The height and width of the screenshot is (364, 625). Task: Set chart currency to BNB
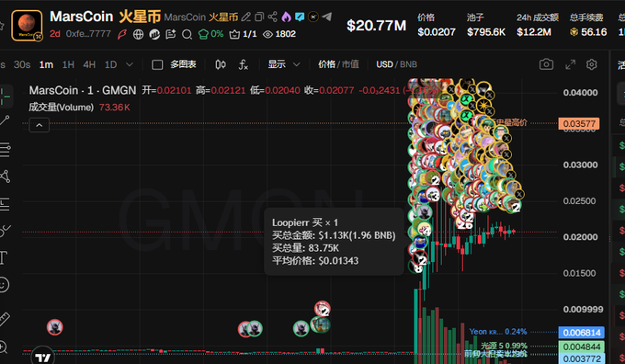coord(409,64)
